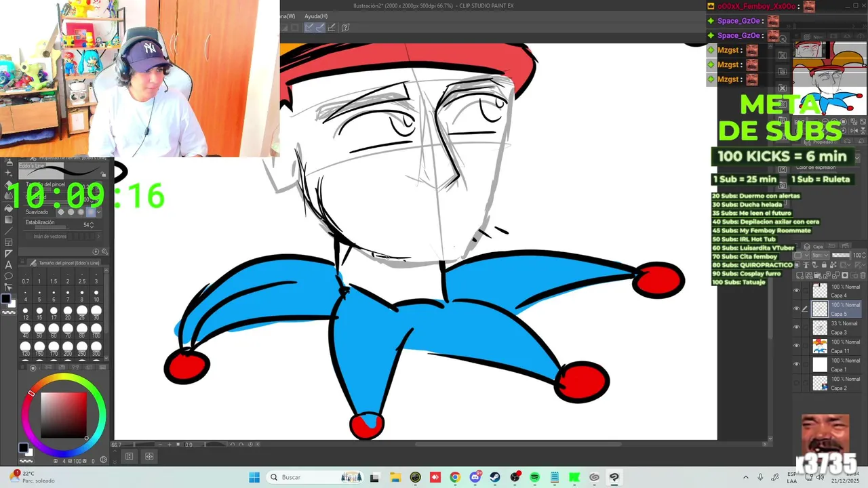Toggle visibility of layer Capa 4
Viewport: 868px width, 488px height.
click(797, 291)
